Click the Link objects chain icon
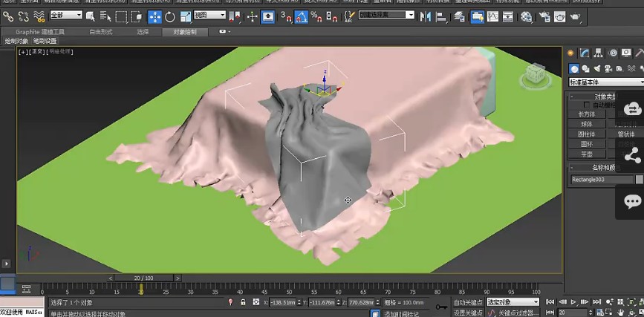 coord(8,16)
